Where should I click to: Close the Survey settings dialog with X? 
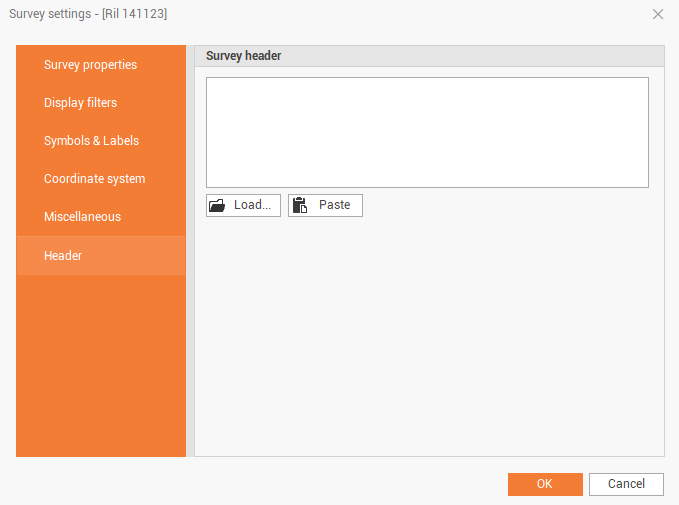658,14
